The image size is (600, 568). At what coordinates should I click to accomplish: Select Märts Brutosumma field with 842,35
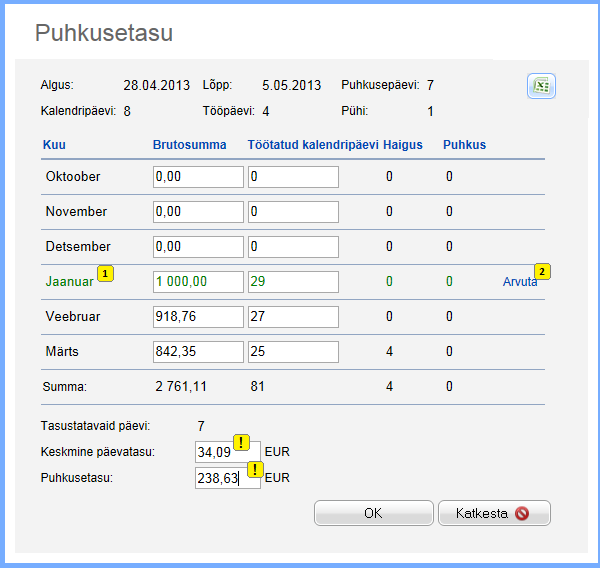[198, 352]
